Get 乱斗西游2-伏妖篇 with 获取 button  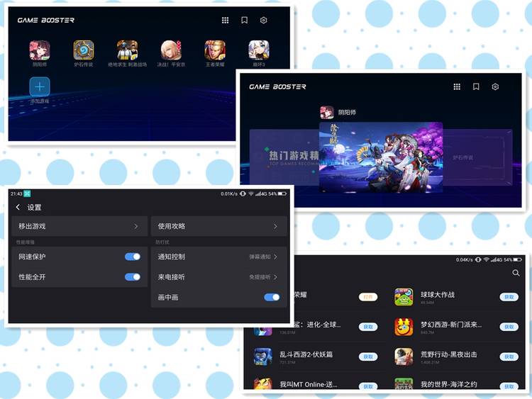coord(367,356)
